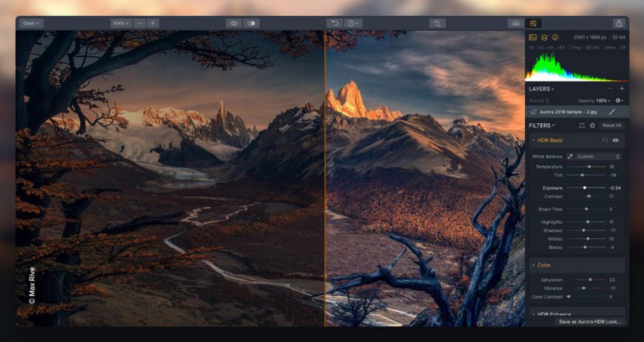Click the Highlights slider
The height and width of the screenshot is (342, 644).
coord(585,222)
